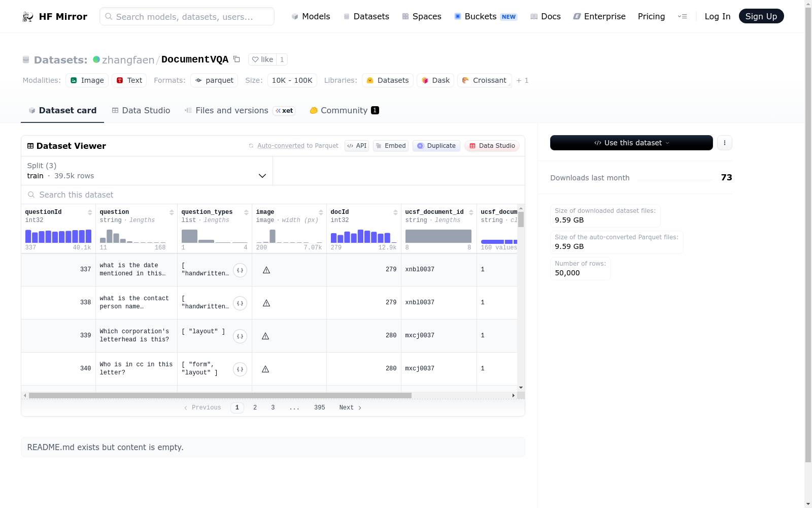Viewport: 812px width, 508px height.
Task: Jump to page 395 of results
Action: [x=319, y=407]
